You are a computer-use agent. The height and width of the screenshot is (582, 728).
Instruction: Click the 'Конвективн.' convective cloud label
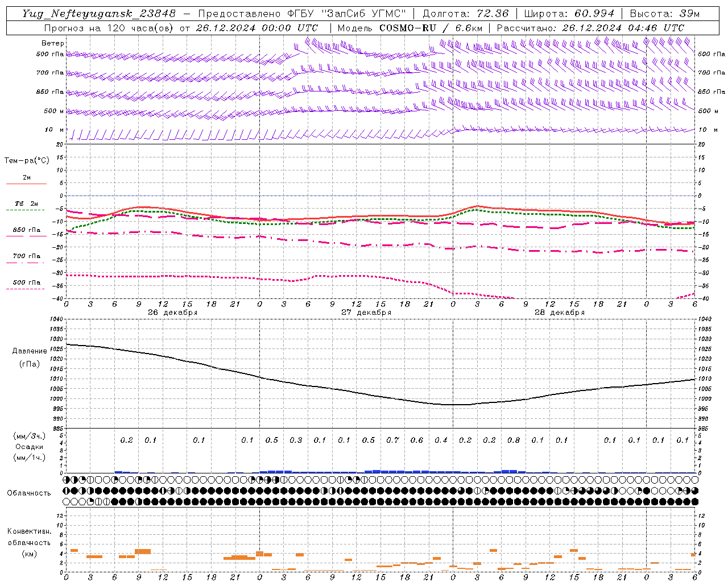(x=30, y=531)
